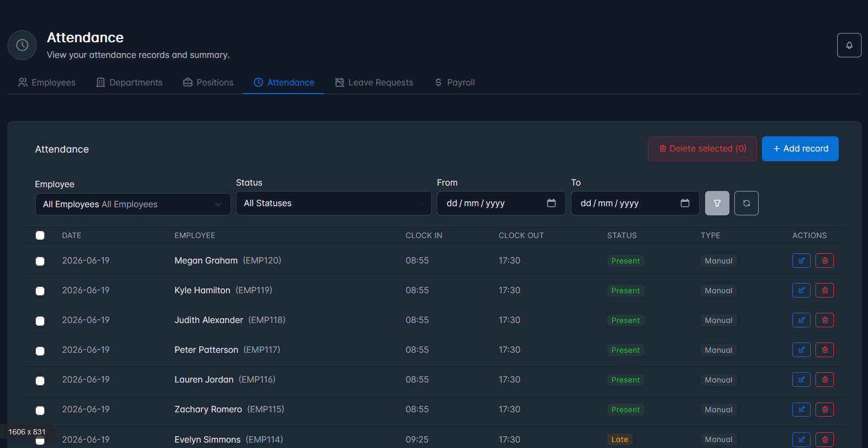Switch to the Leave Requests tab
868x448 pixels.
tap(374, 82)
